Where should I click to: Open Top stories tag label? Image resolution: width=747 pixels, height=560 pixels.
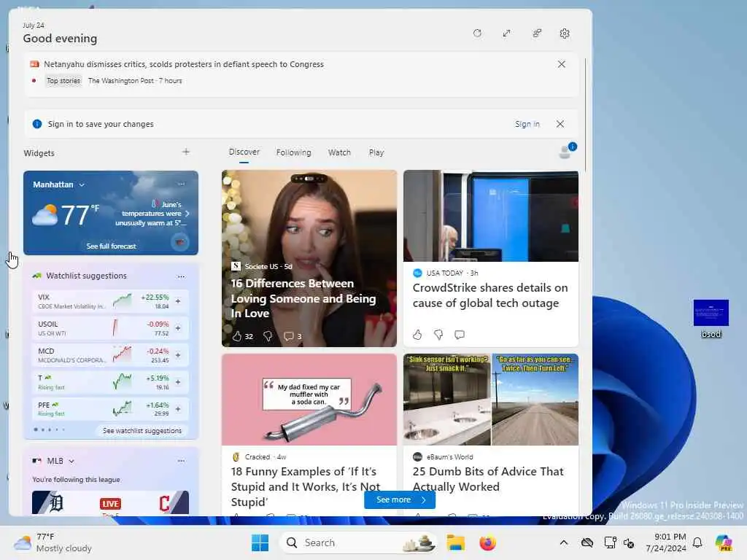tap(63, 80)
